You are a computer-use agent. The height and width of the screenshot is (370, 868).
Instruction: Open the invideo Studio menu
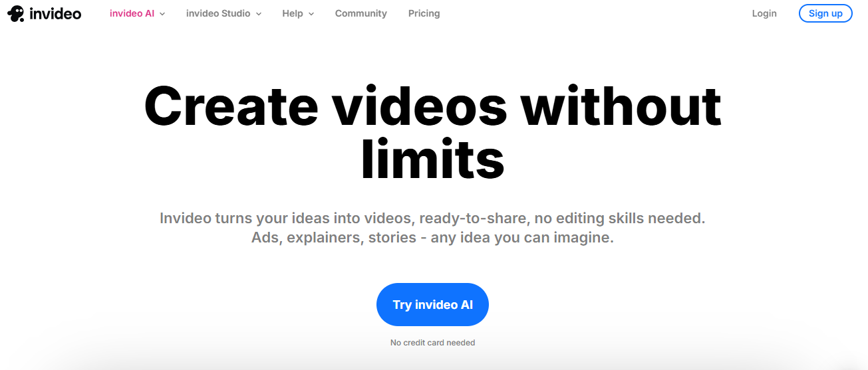tap(223, 13)
